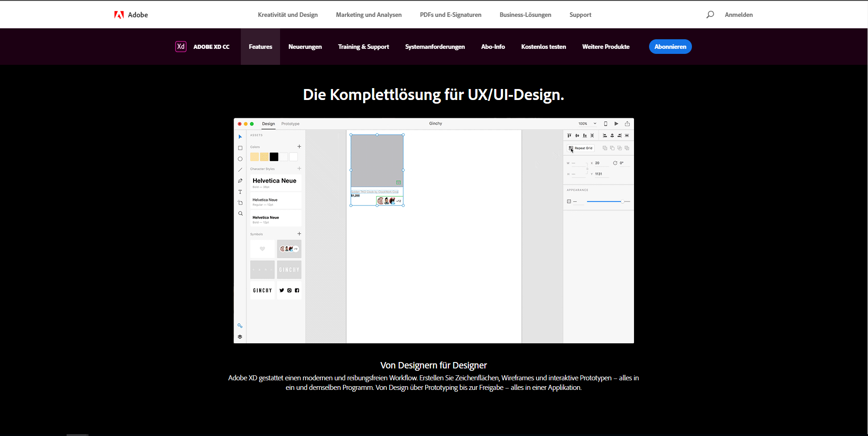Image resolution: width=868 pixels, height=436 pixels.
Task: Select the Helvetica Neue Bold 38pt style
Action: click(x=275, y=183)
